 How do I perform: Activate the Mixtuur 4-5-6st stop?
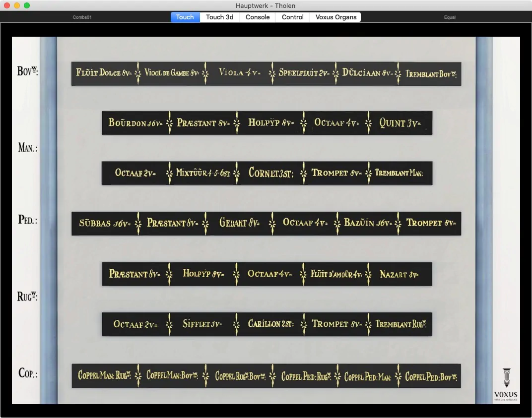(x=203, y=173)
